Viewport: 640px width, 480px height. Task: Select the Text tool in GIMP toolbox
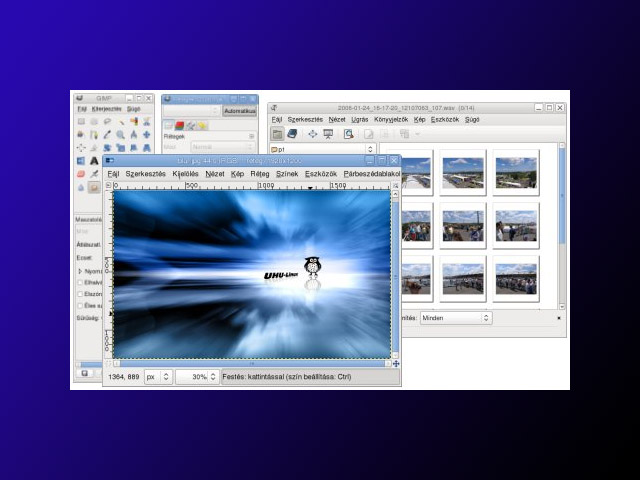point(94,160)
